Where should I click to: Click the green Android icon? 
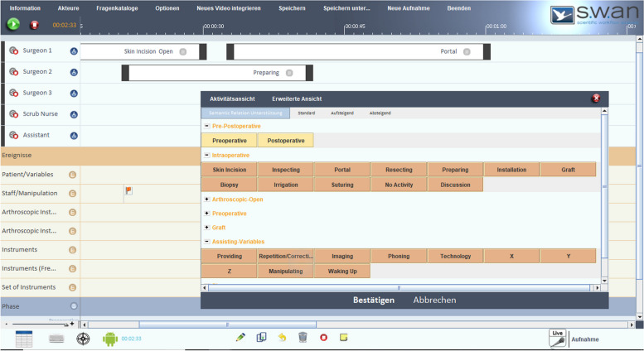pos(110,338)
